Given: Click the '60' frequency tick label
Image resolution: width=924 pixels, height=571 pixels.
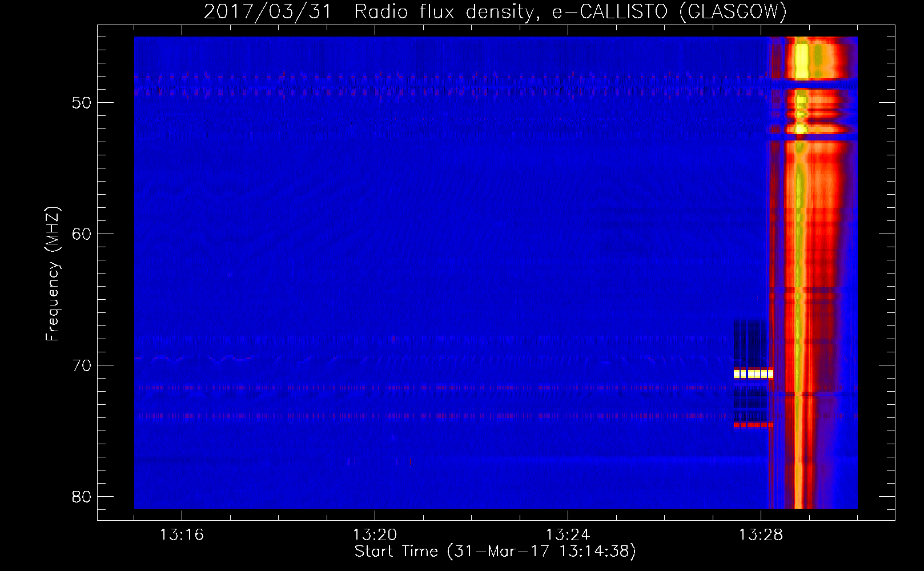Looking at the screenshot, I should click(82, 234).
